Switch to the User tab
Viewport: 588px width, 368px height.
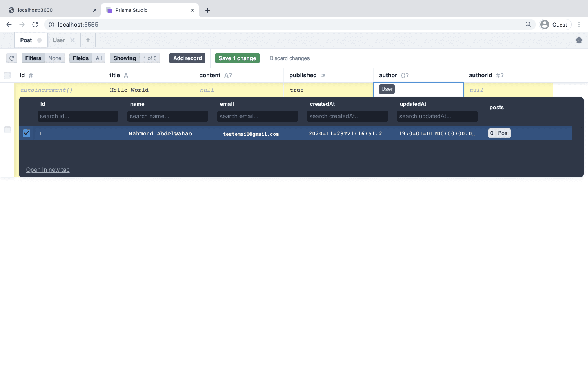59,40
